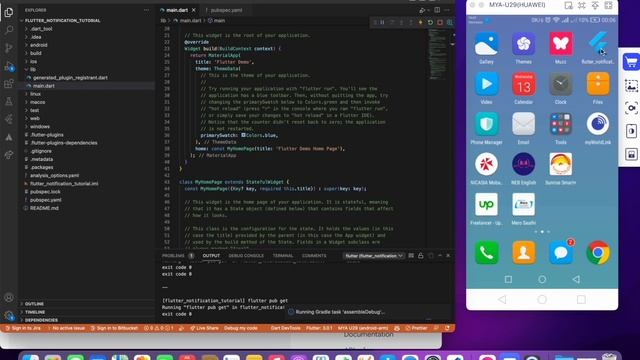This screenshot has height=360, width=640.
Task: Click Sign in to Bitbucket status item
Action: tap(114, 328)
